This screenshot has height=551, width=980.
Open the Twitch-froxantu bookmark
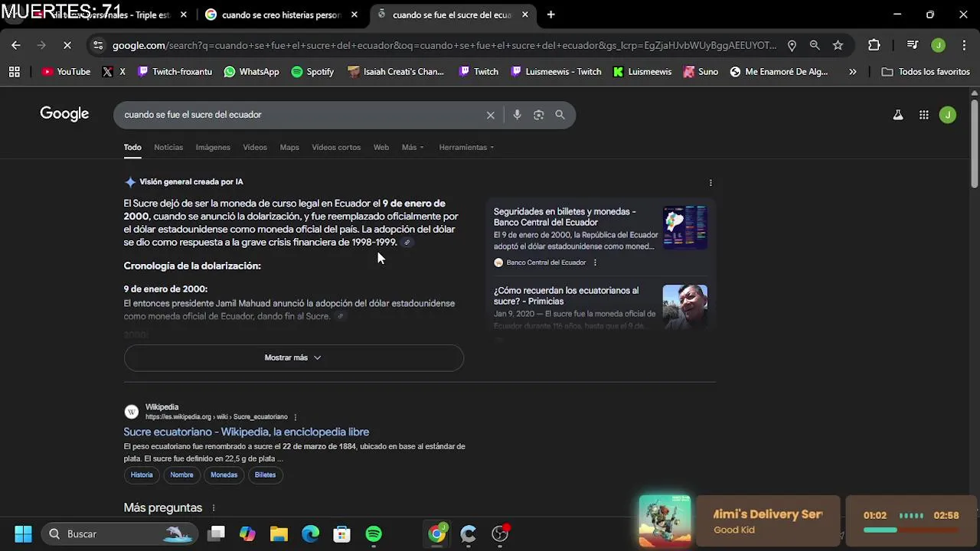pos(175,71)
